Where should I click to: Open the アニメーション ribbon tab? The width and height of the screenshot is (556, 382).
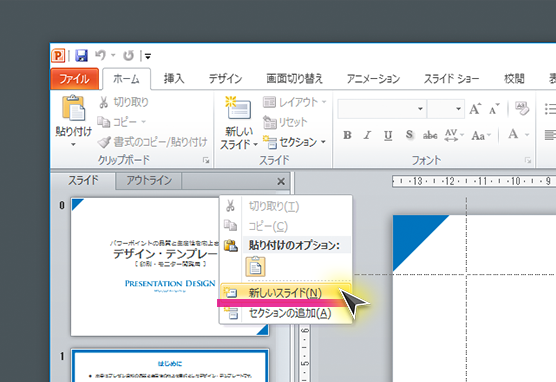373,78
